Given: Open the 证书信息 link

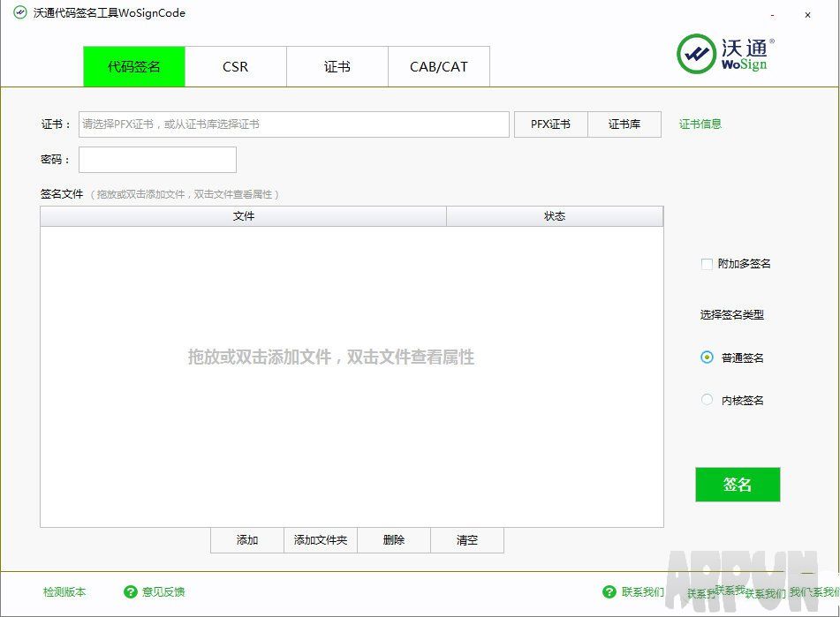Looking at the screenshot, I should [700, 124].
